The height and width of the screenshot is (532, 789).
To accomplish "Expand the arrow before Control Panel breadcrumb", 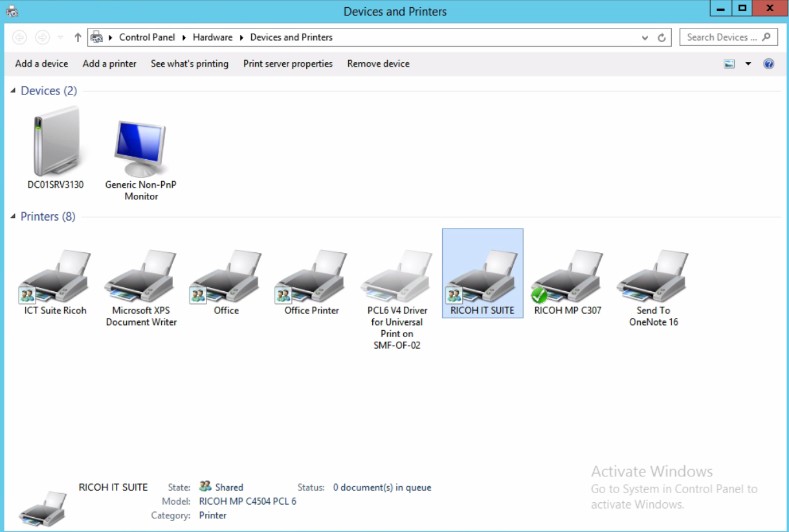I will point(111,38).
